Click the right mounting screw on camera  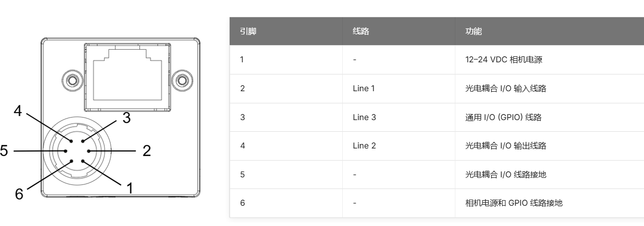coord(181,80)
